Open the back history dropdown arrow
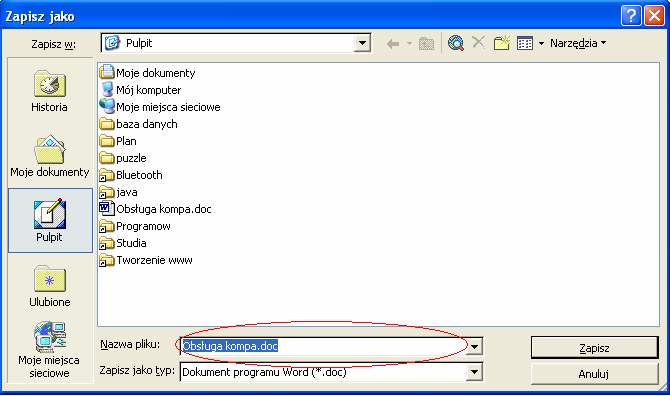670x396 pixels. tap(409, 43)
